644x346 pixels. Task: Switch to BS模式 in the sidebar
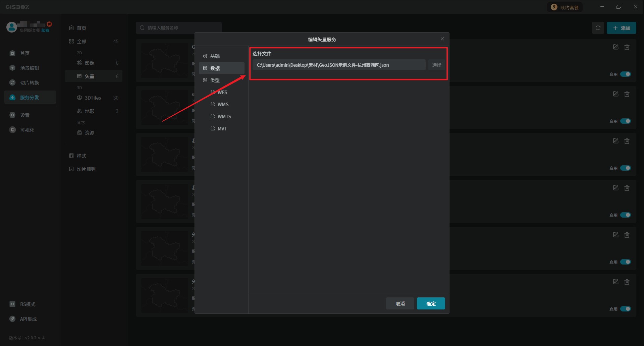pyautogui.click(x=28, y=304)
